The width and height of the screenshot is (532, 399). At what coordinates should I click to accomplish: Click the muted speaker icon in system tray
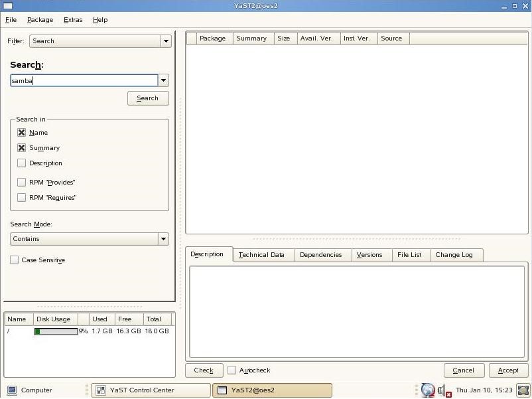(442, 391)
